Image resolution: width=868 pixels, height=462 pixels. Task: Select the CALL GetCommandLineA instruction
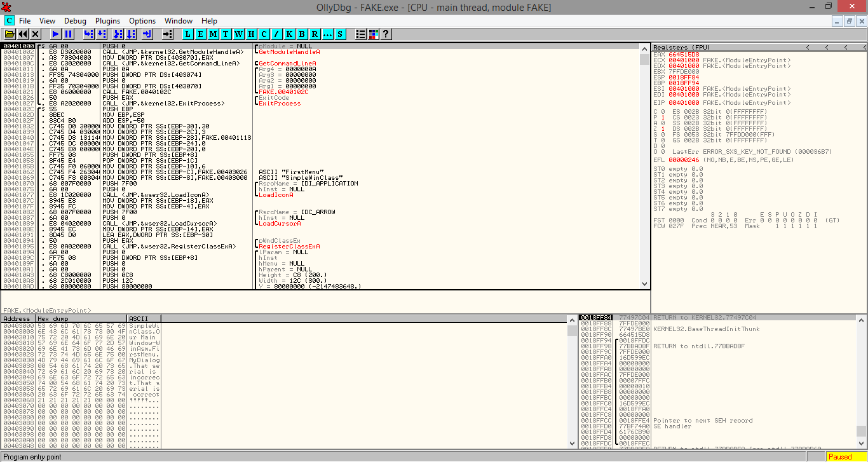(x=172, y=64)
